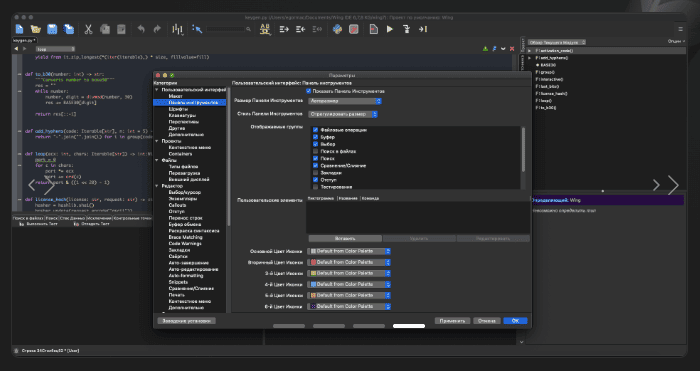The width and height of the screenshot is (700, 371).
Task: Click the displayed groups list scrollbar
Action: pyautogui.click(x=523, y=150)
